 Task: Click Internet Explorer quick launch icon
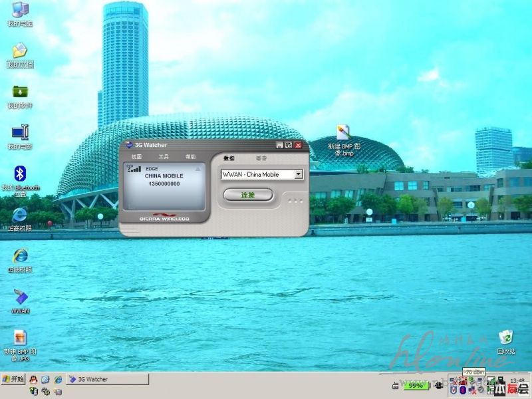pos(58,379)
